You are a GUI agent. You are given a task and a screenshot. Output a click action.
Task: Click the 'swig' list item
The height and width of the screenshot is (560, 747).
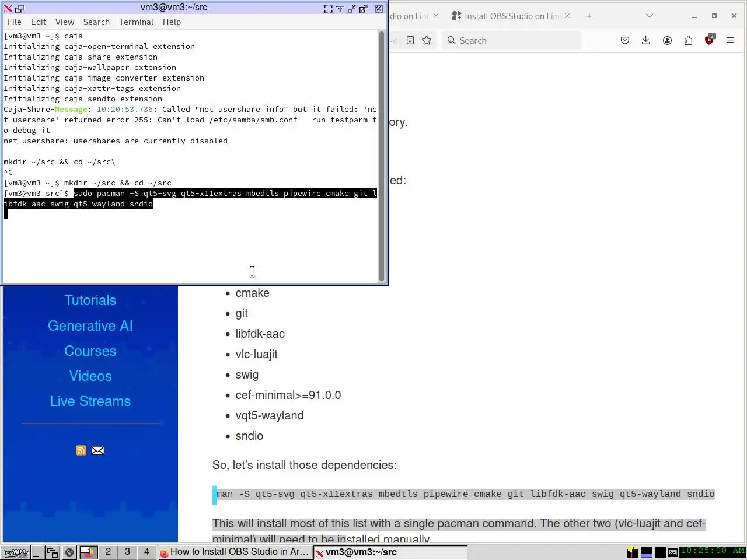(x=247, y=375)
